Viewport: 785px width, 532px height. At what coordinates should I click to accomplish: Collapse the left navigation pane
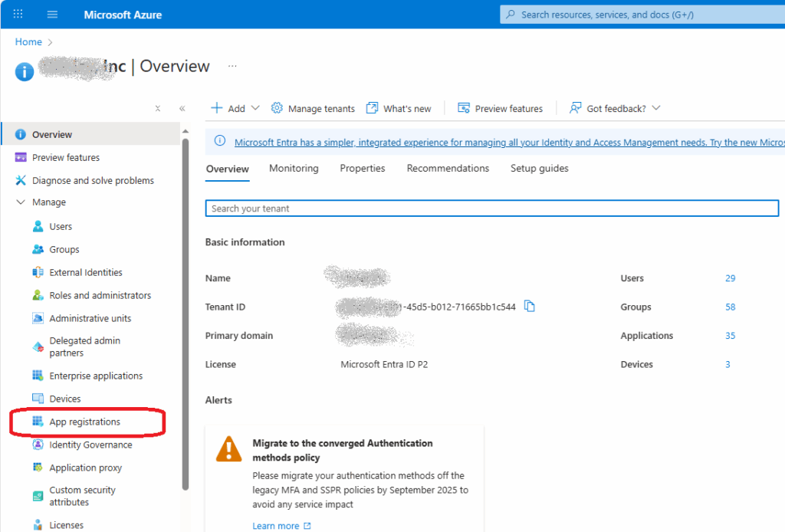pyautogui.click(x=182, y=108)
